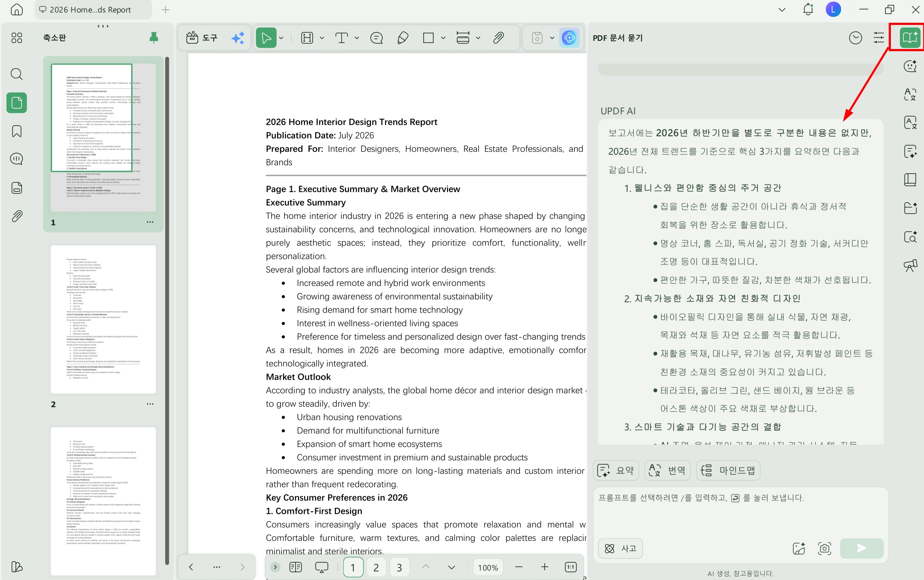Open more options for page 2 thumbnail
924x580 pixels.
pos(150,404)
